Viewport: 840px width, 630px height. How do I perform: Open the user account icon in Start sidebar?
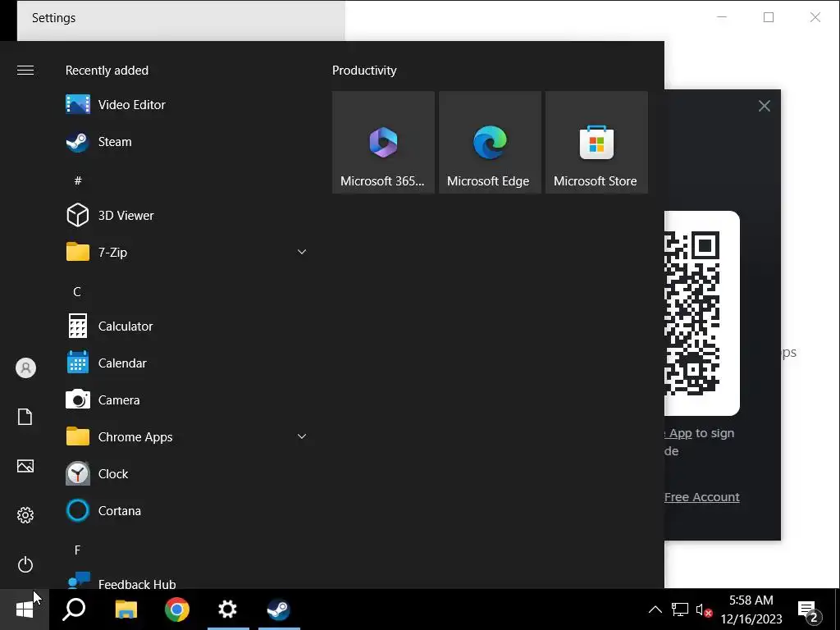25,368
